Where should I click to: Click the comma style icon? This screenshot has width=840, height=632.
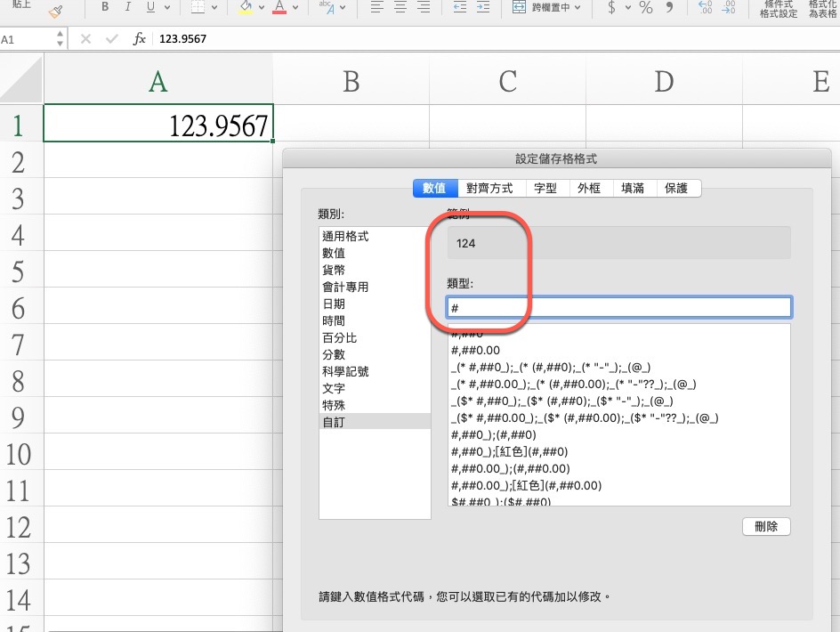pos(669,8)
